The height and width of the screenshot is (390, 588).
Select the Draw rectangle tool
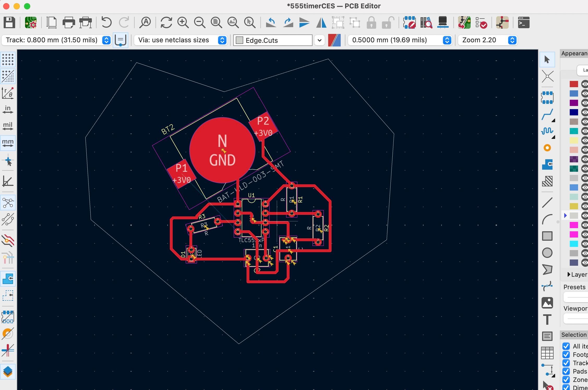pos(547,236)
